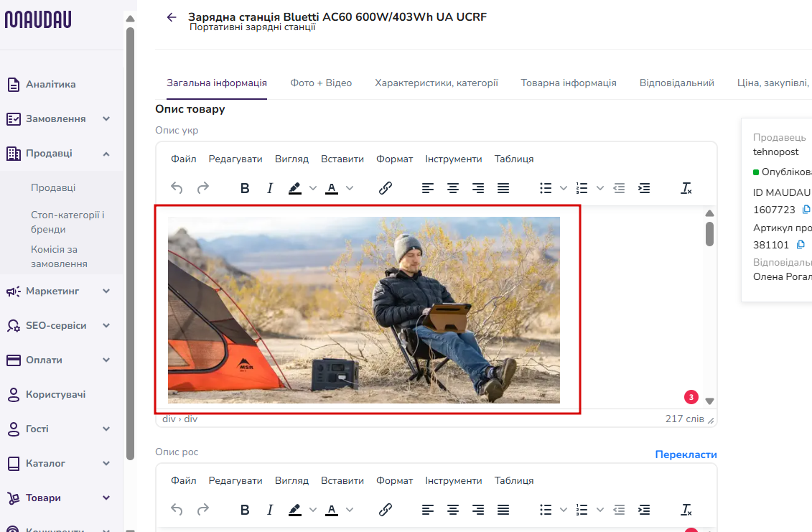Screen dimensions: 812x532
Task: Open the Редагувати menu in Опис укр editor
Action: (235, 159)
